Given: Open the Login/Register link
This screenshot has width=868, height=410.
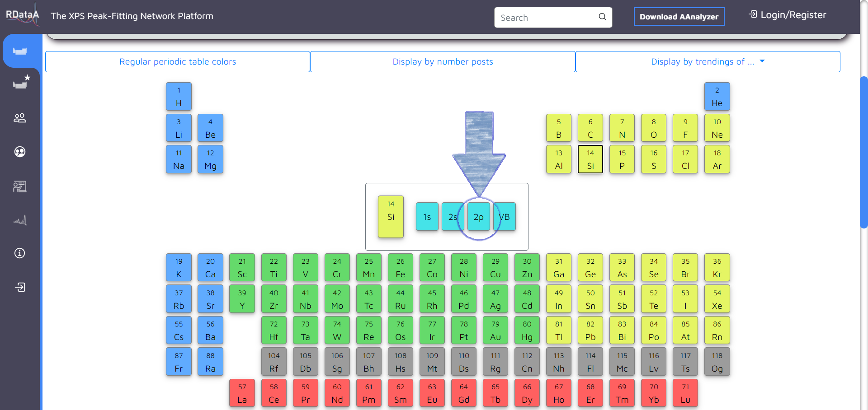Looking at the screenshot, I should coord(788,15).
